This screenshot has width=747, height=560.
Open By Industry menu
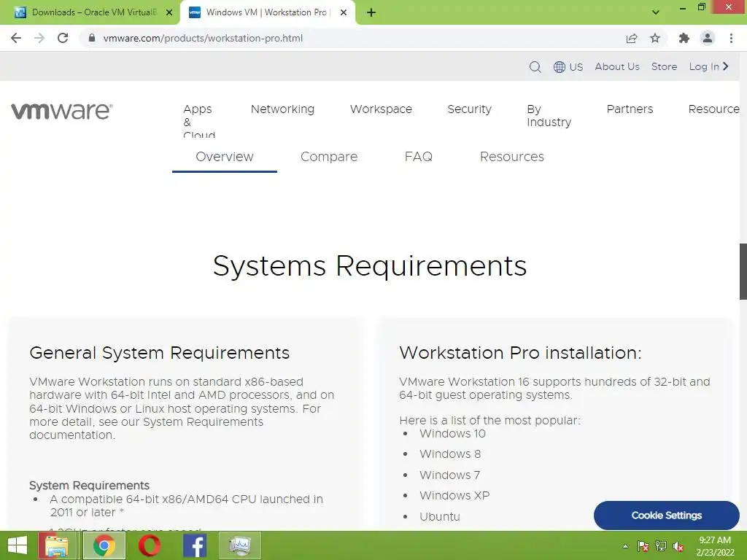tap(549, 116)
